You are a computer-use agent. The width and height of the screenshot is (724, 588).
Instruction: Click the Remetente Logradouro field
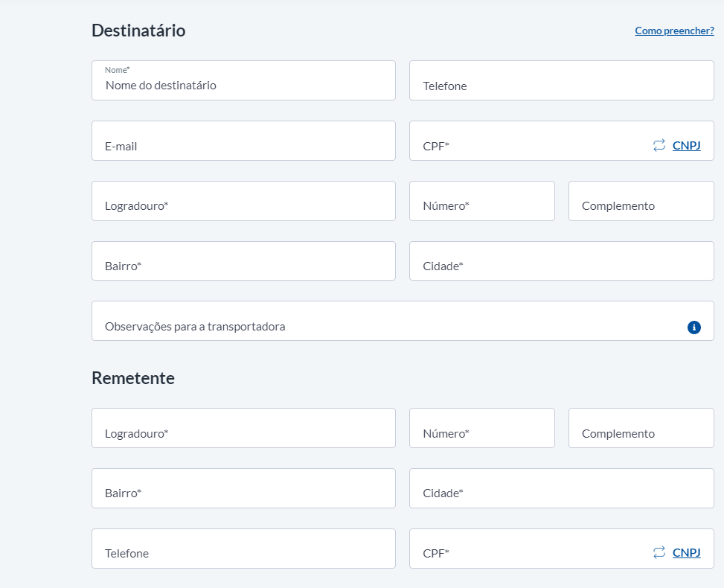coord(243,428)
